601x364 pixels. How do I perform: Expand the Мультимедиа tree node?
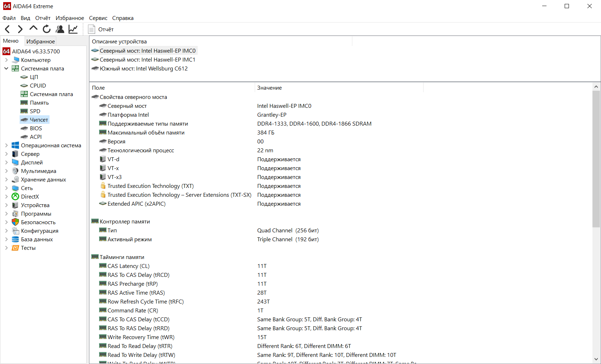pos(6,171)
